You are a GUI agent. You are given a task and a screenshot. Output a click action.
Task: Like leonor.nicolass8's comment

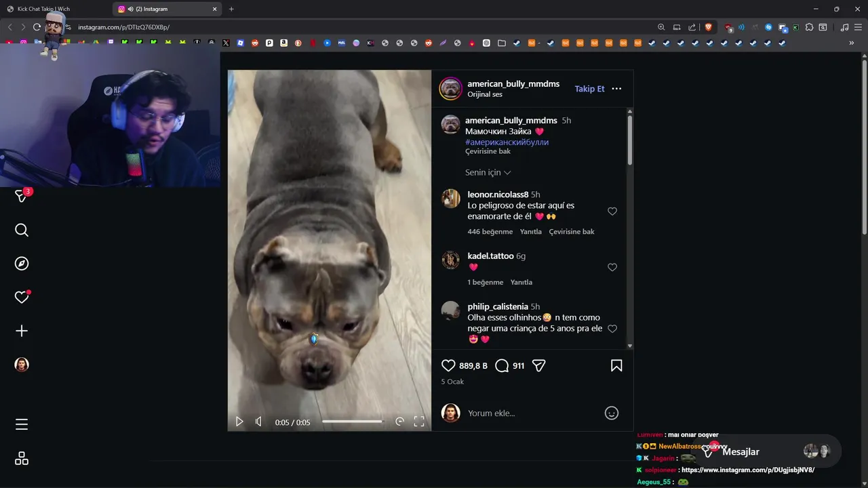pyautogui.click(x=612, y=211)
